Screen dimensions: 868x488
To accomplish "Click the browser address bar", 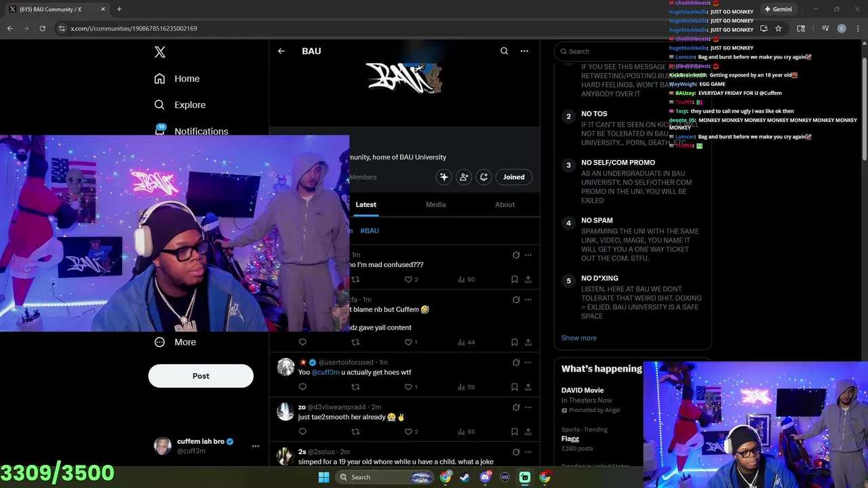I will pos(407,28).
